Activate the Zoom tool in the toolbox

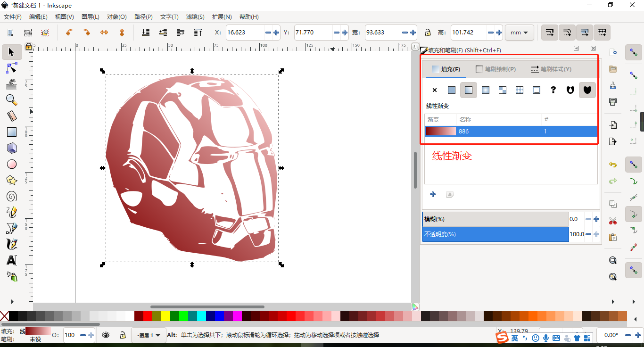pos(12,99)
